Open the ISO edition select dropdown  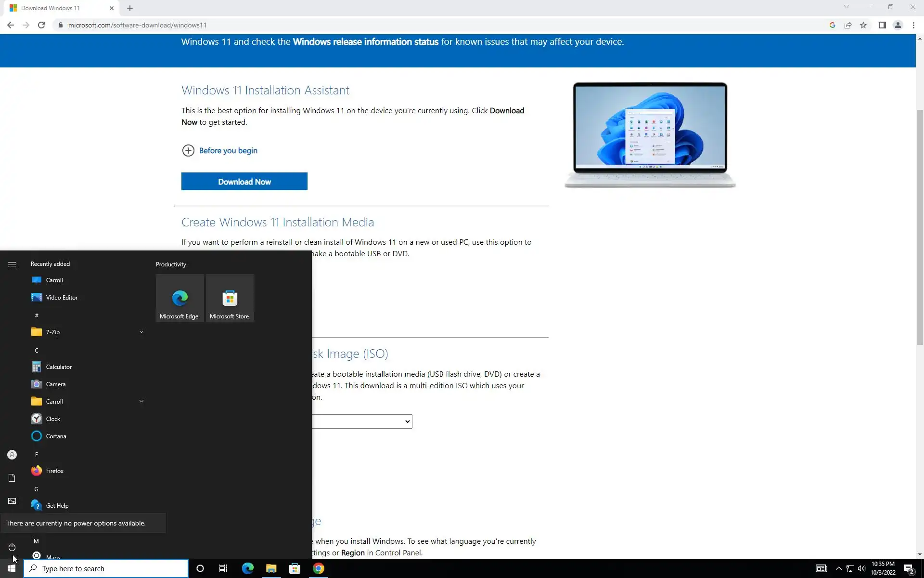click(362, 421)
